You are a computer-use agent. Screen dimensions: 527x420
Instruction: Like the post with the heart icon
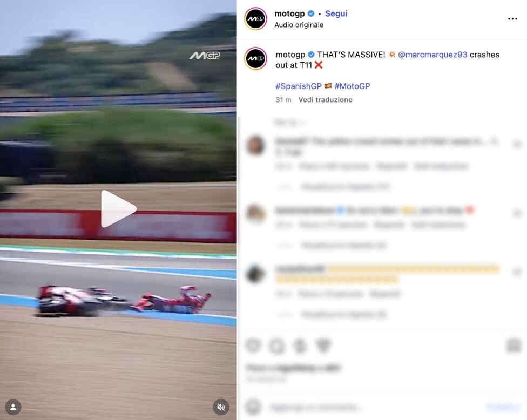(253, 346)
